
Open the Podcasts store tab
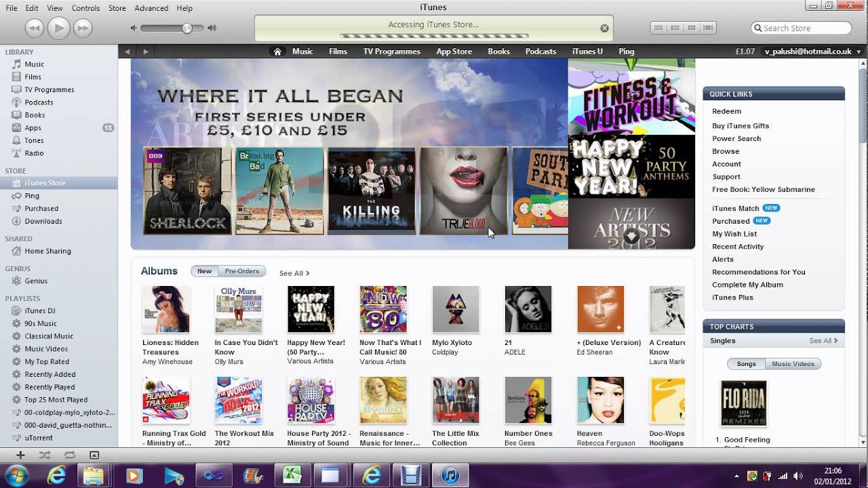pyautogui.click(x=540, y=52)
